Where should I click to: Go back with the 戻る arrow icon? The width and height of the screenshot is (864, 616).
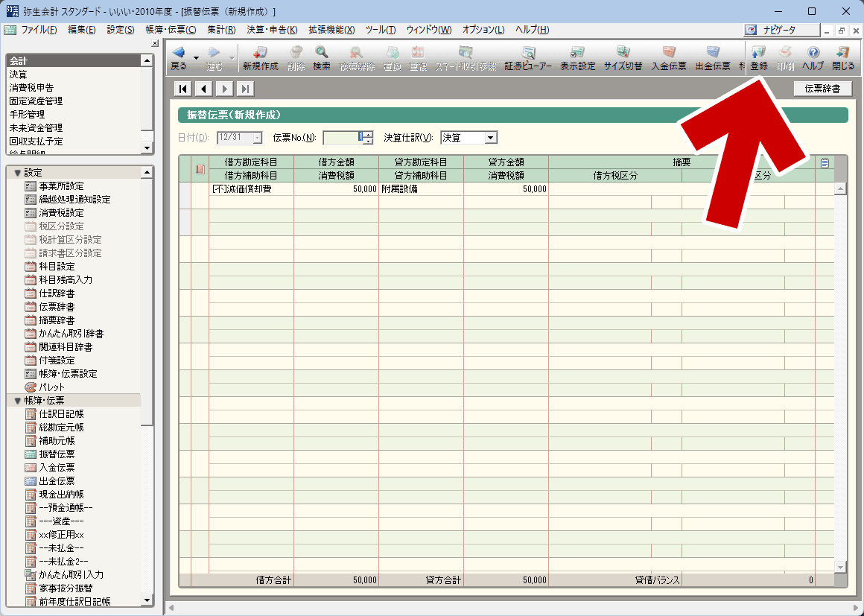179,53
